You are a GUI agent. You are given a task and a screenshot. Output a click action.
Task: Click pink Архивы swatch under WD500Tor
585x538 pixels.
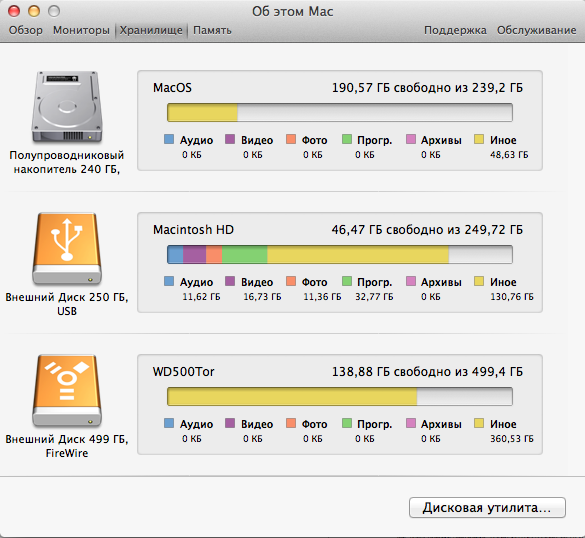click(411, 423)
